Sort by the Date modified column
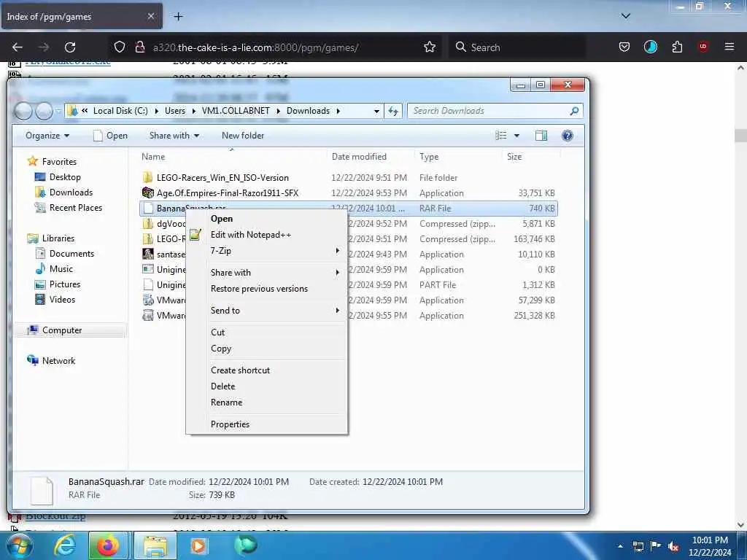Image resolution: width=747 pixels, height=560 pixels. (x=371, y=157)
